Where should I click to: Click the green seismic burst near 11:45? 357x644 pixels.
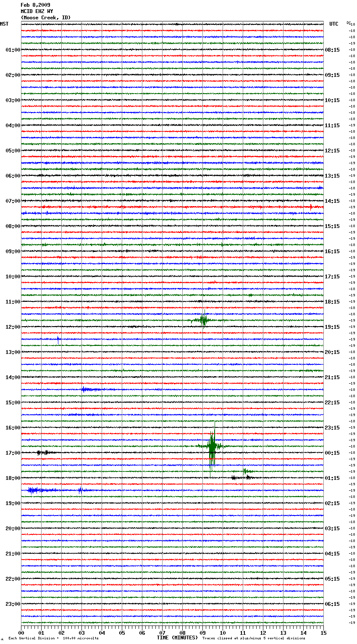click(203, 320)
